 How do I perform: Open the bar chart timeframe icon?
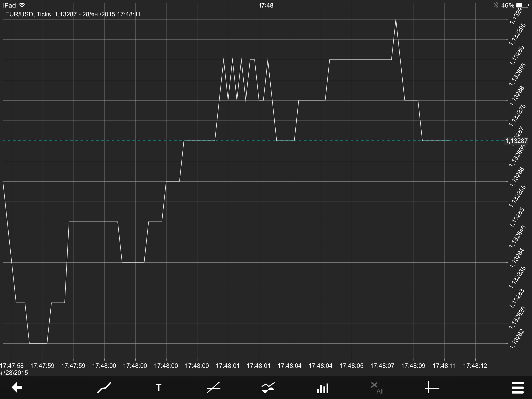pyautogui.click(x=323, y=388)
